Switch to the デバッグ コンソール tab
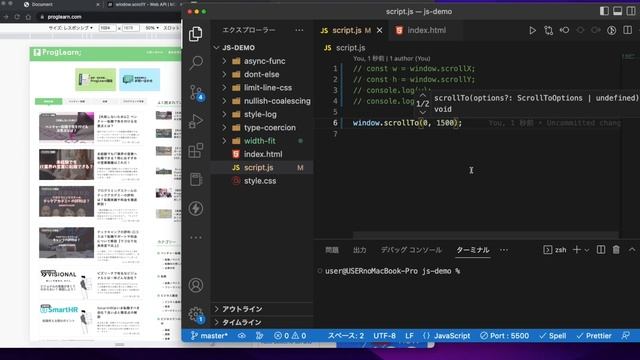The image size is (640, 360). [x=411, y=250]
